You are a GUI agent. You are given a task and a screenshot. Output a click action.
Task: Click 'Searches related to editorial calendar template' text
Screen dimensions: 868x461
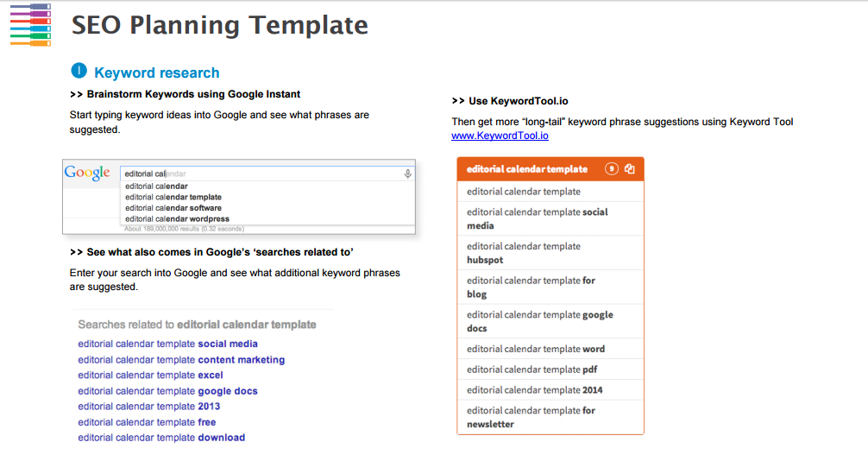(x=197, y=325)
